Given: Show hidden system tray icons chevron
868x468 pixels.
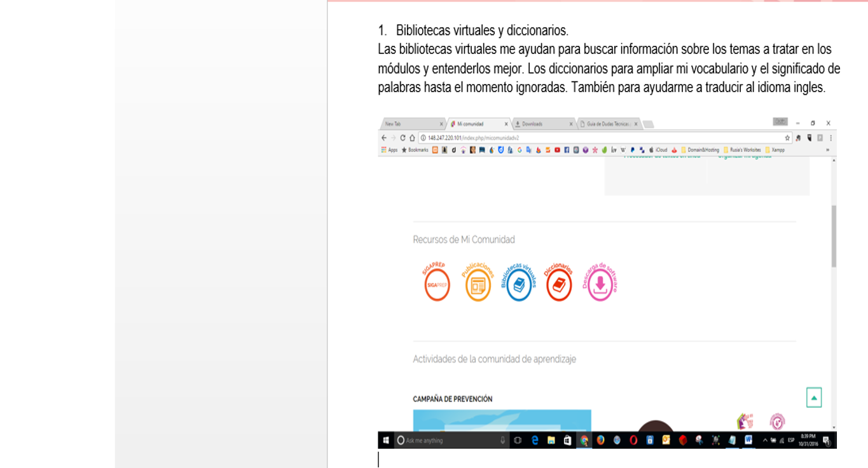Looking at the screenshot, I should pyautogui.click(x=765, y=440).
